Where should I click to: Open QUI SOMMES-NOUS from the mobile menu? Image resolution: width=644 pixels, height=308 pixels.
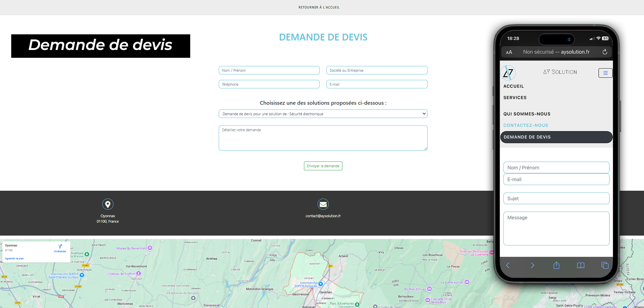[x=527, y=114]
